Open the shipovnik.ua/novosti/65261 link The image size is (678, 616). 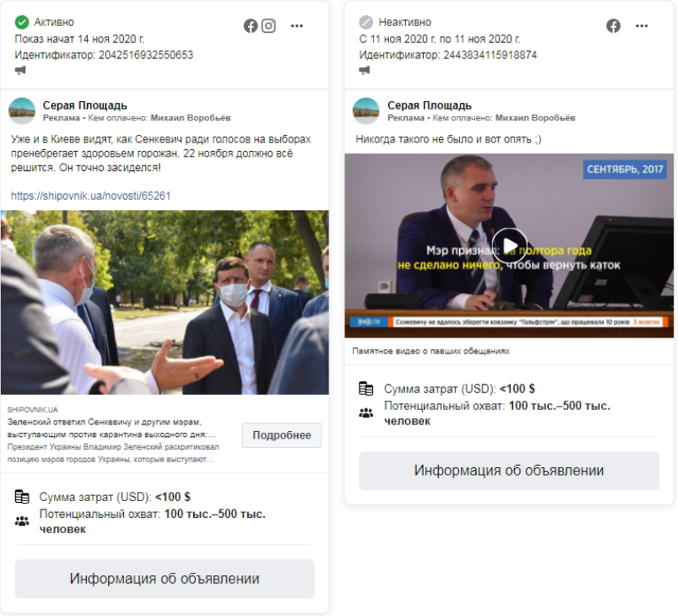(91, 196)
